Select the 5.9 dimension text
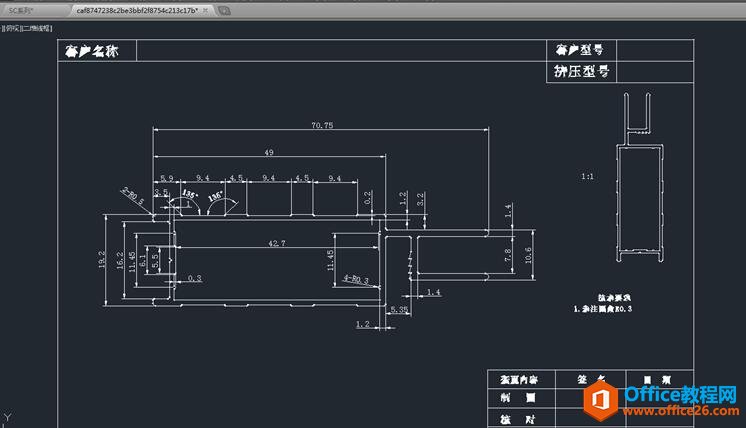746x428 pixels. [167, 178]
